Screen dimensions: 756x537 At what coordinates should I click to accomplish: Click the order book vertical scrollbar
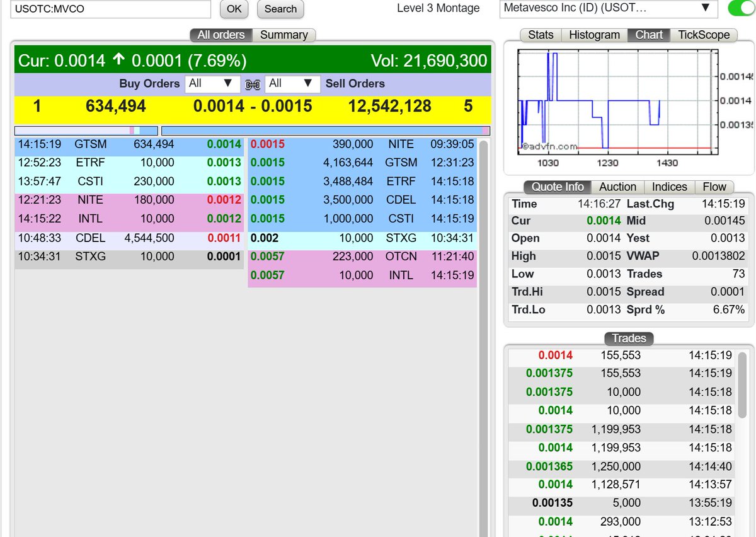coord(484,338)
